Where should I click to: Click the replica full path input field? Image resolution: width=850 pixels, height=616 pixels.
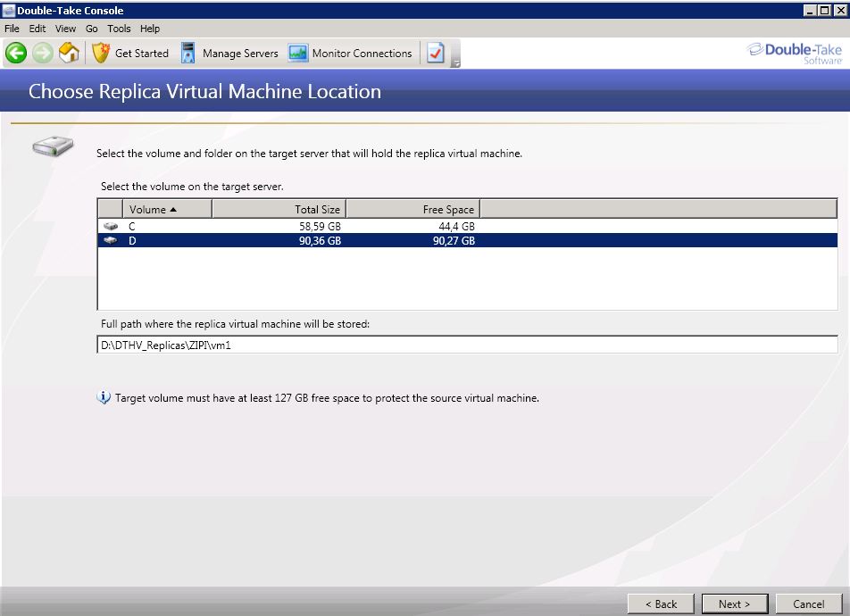[467, 345]
